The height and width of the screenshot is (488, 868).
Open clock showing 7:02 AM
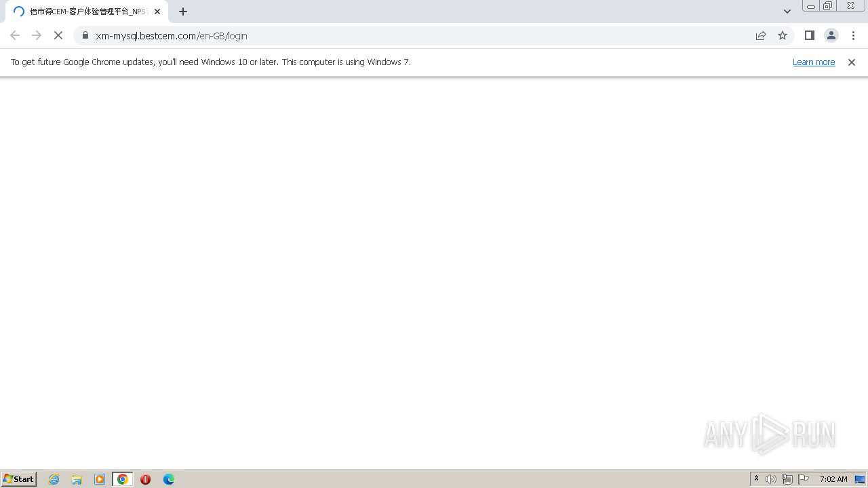tap(833, 479)
